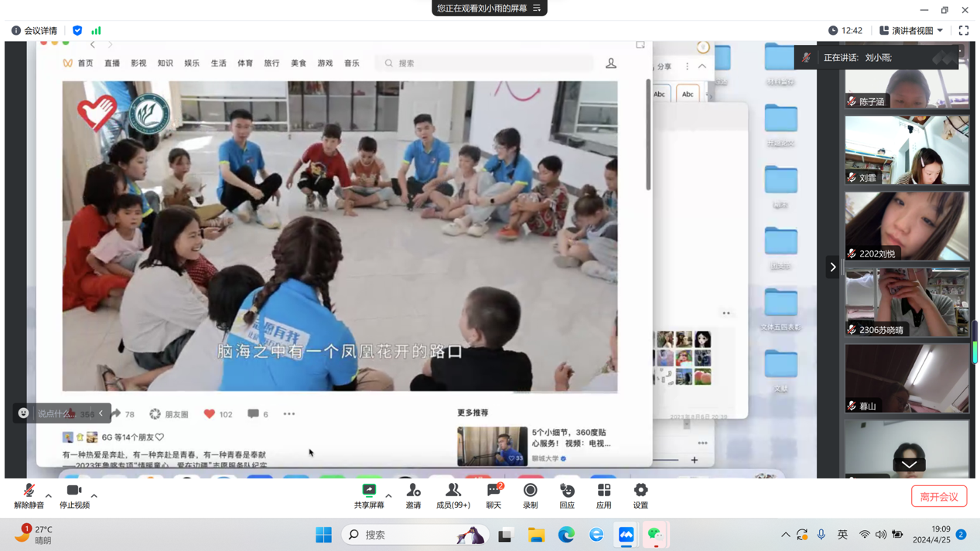Open the Reactions icon
The height and width of the screenshot is (551, 980).
point(567,491)
